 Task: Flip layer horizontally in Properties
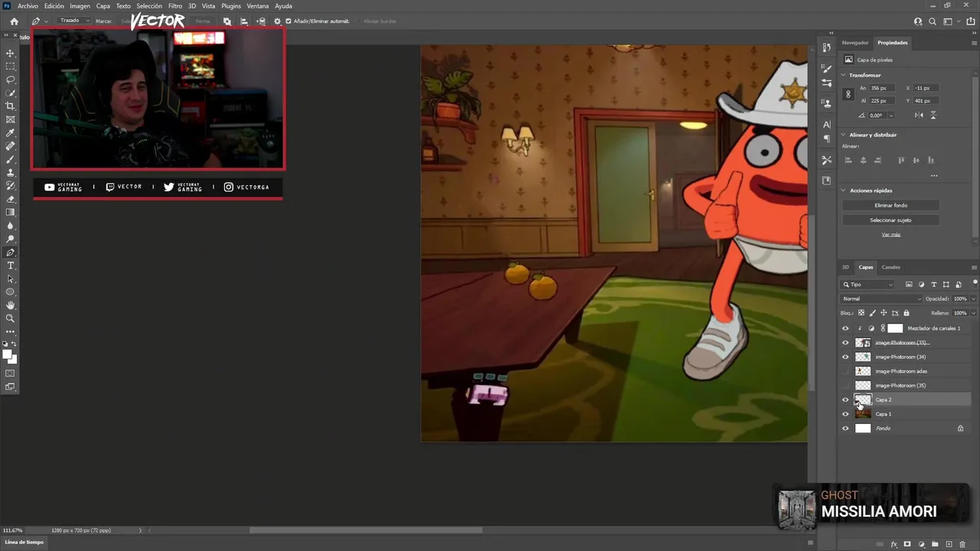(x=919, y=115)
